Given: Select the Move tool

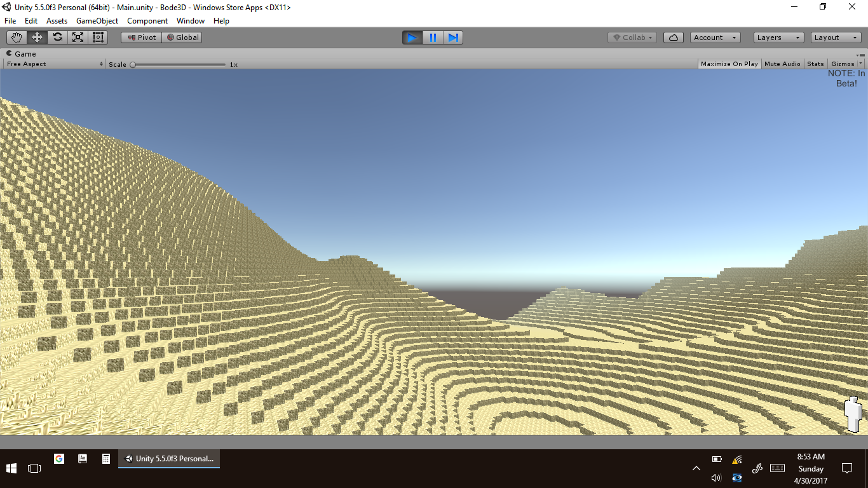Looking at the screenshot, I should [37, 37].
